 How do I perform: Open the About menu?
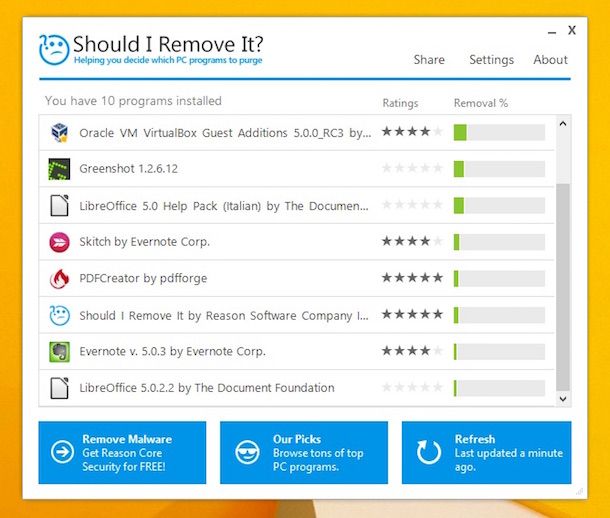(550, 60)
